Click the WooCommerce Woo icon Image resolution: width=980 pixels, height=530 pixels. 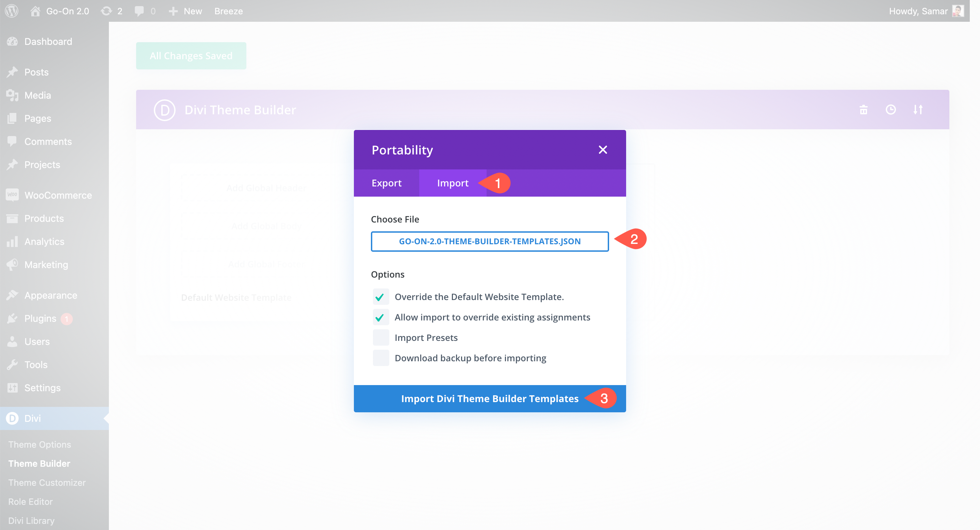[12, 195]
